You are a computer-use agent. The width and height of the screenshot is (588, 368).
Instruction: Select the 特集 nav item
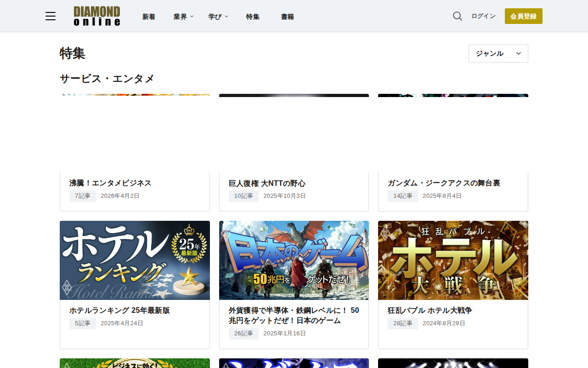pos(253,17)
